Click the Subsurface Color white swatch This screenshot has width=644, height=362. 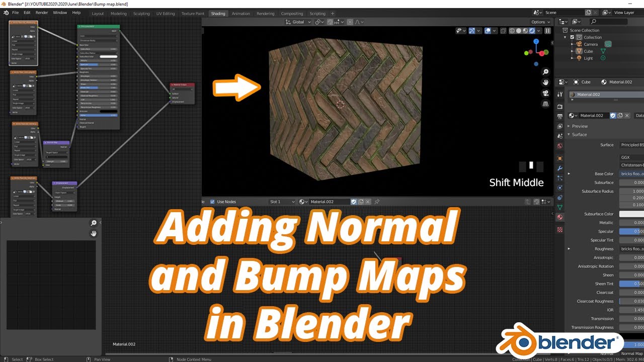[631, 214]
